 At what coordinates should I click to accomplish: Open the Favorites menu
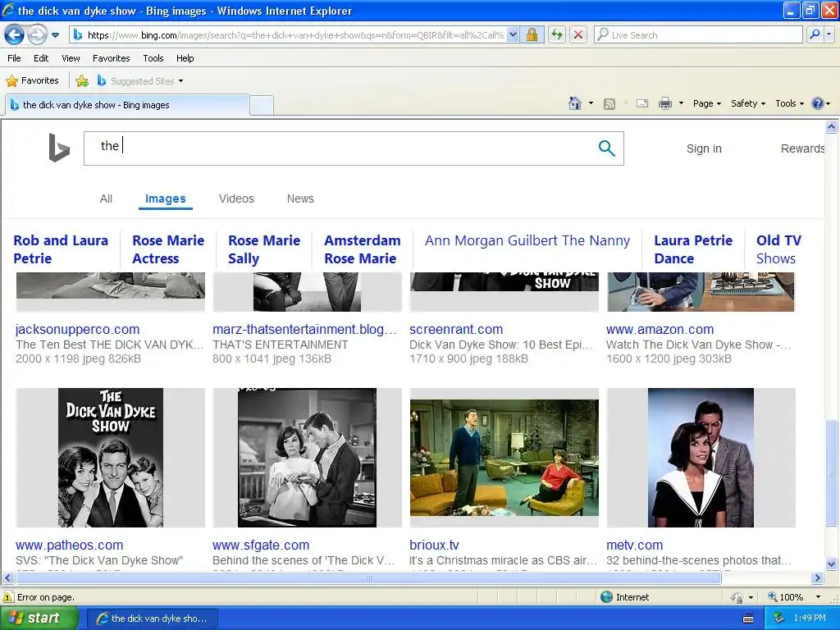click(x=112, y=58)
